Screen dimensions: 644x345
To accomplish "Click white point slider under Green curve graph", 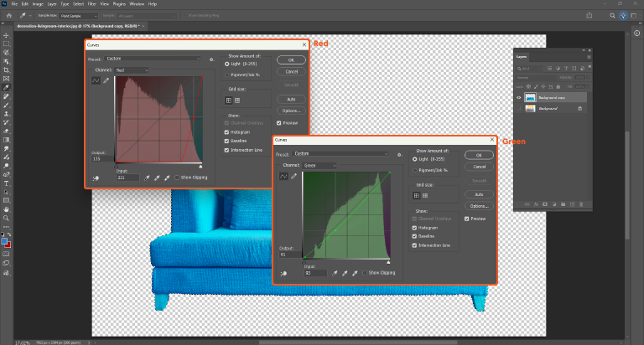I will pyautogui.click(x=388, y=262).
